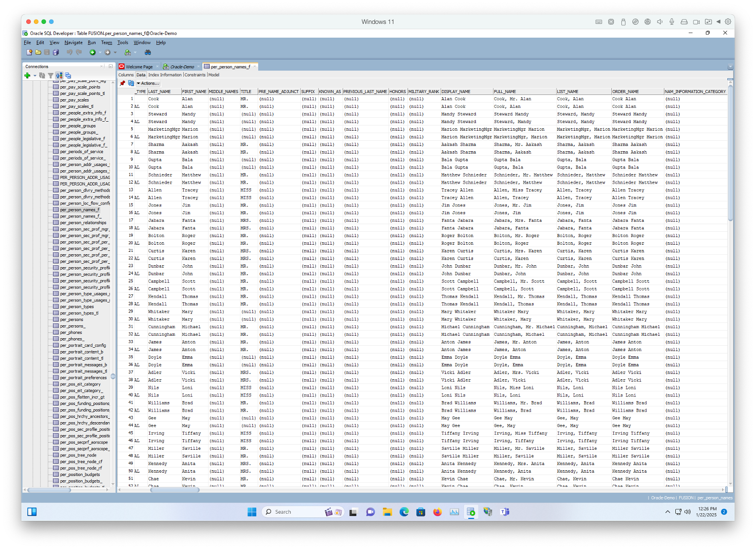Click the binoculars Find DB Object icon
This screenshot has width=756, height=549.
tap(148, 52)
